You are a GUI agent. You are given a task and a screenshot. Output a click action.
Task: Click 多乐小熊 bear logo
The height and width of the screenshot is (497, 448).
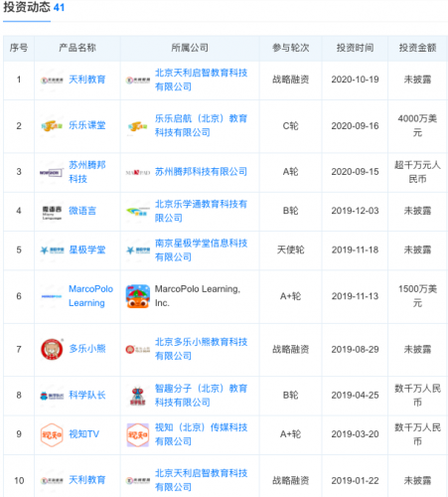point(52,349)
